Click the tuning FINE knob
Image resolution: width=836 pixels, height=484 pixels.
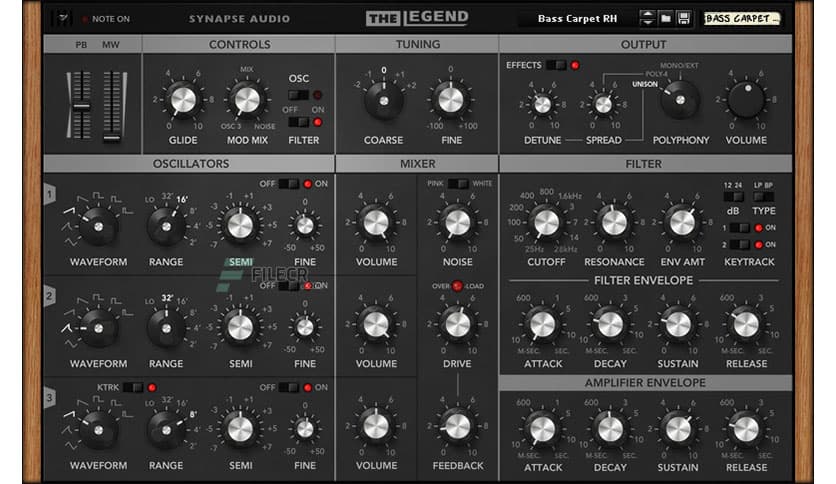tap(451, 100)
